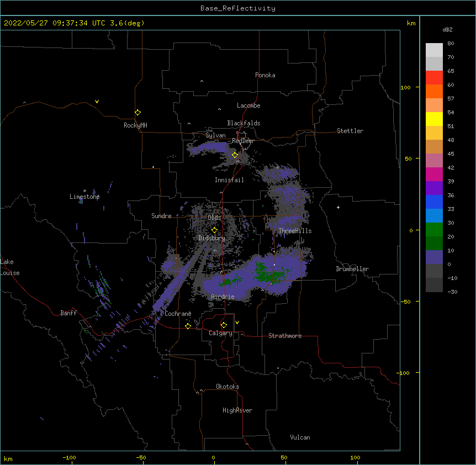Click the 100 tick on the right axis
Viewport: 476px width, 465px height.
(405, 87)
